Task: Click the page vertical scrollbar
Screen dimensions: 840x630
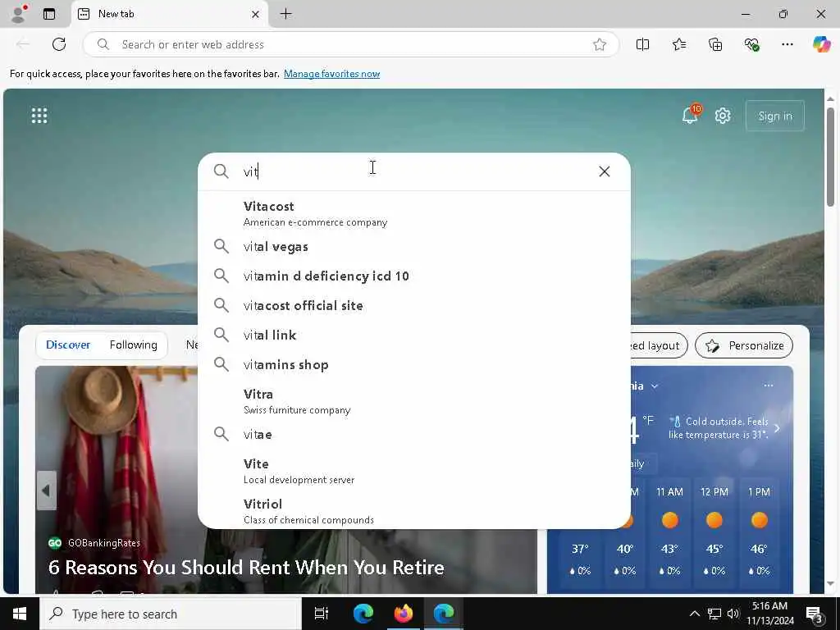Action: coord(830,157)
